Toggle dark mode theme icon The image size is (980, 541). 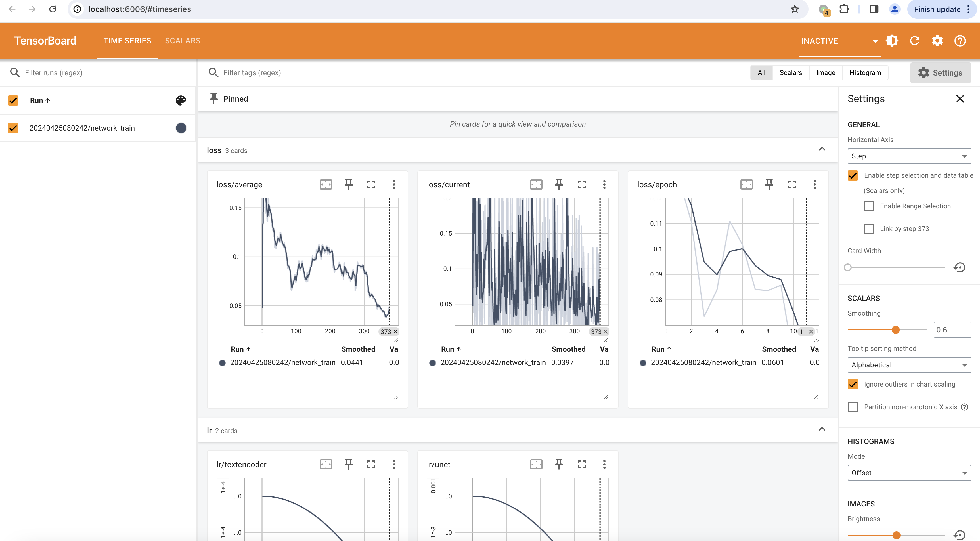pos(892,41)
